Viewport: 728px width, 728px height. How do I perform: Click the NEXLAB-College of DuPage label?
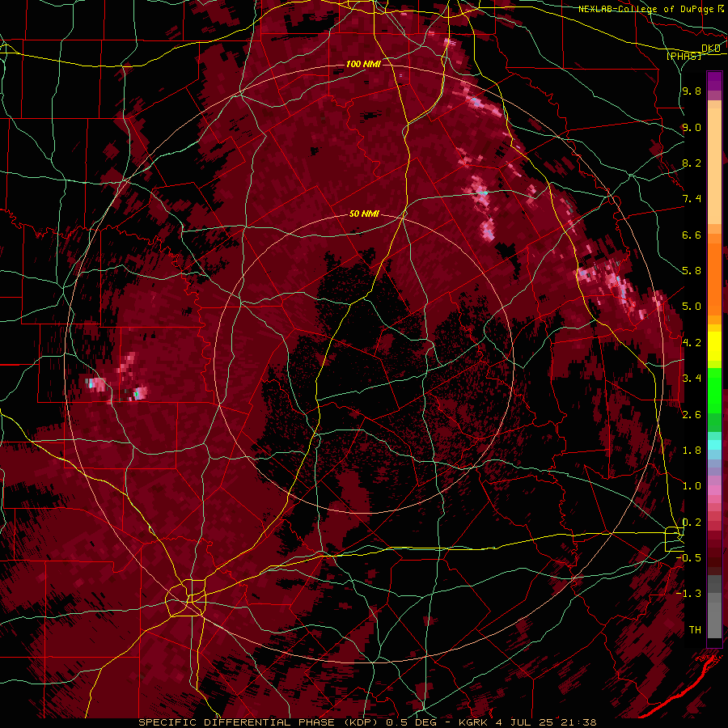(x=645, y=9)
